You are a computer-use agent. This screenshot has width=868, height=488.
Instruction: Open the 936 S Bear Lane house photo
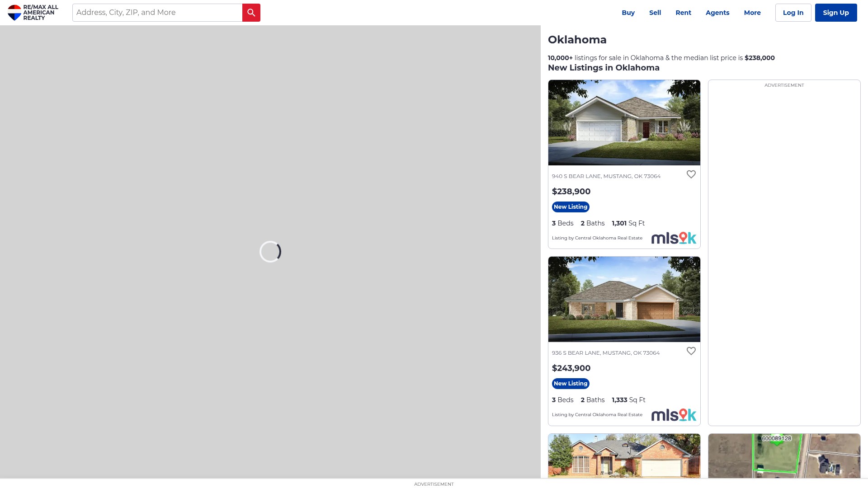click(624, 299)
